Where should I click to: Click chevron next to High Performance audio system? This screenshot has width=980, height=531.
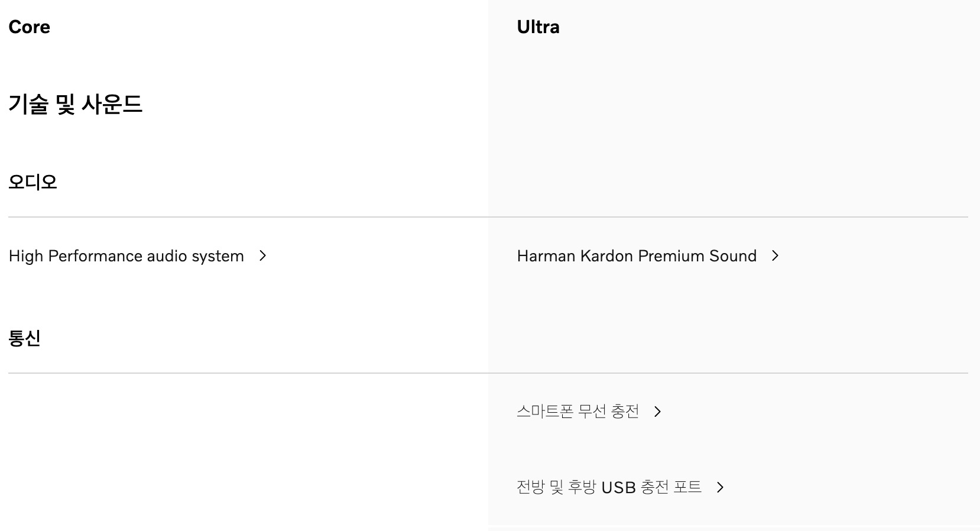[x=263, y=255]
